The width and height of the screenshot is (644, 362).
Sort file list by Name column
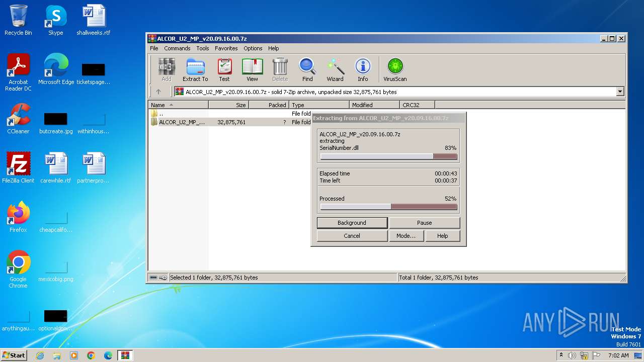(x=178, y=105)
